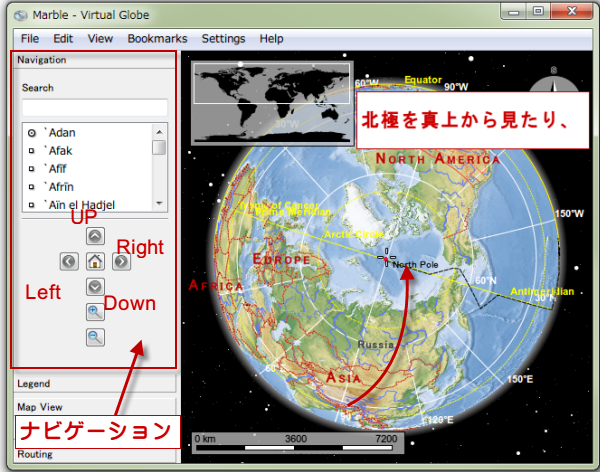Screen dimensions: 600x472
Task: Click the zoom out magnifier icon
Action: point(95,337)
